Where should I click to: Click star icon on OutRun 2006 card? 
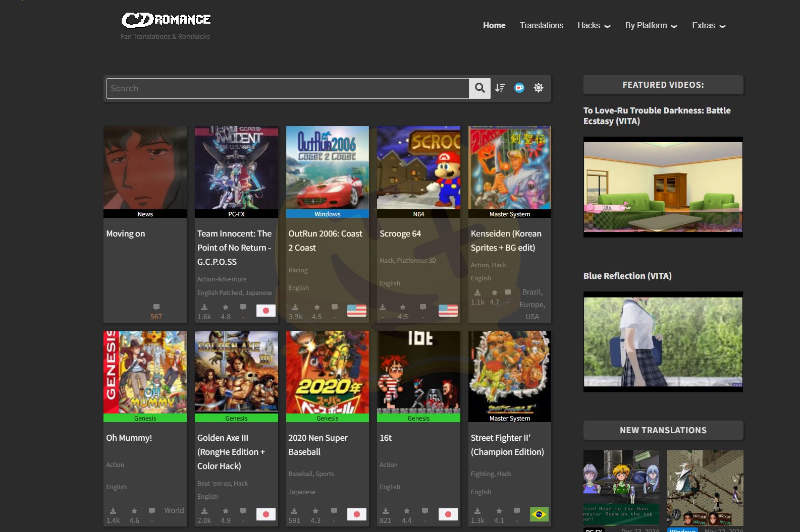tap(317, 307)
